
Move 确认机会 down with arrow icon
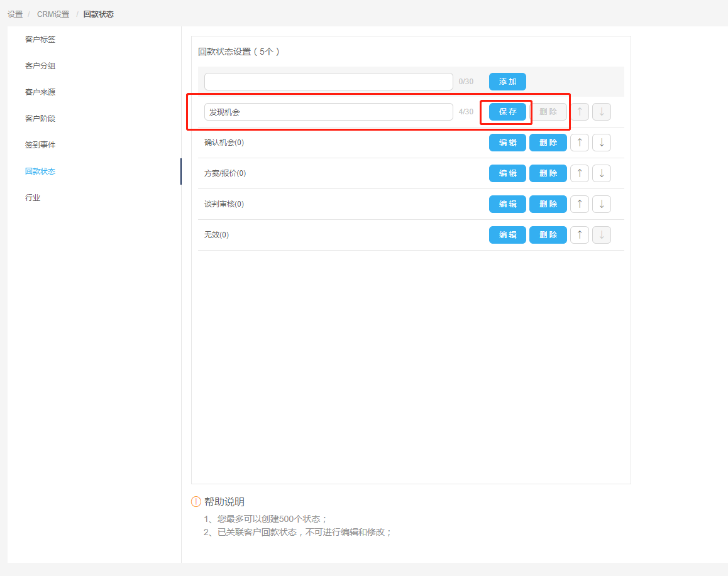click(601, 143)
